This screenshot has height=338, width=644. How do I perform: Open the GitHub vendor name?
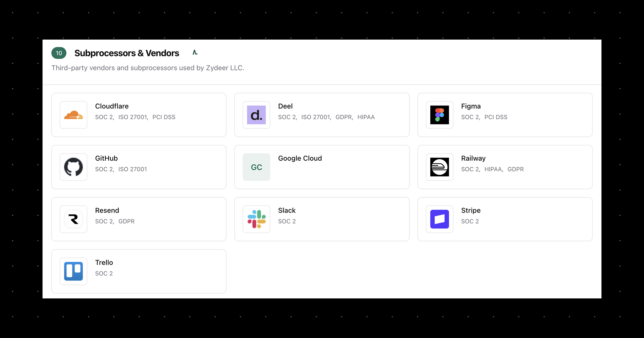click(x=106, y=158)
